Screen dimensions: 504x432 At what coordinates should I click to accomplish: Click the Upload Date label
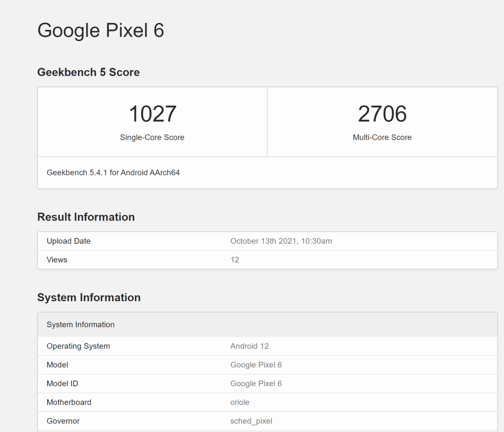pyautogui.click(x=69, y=241)
